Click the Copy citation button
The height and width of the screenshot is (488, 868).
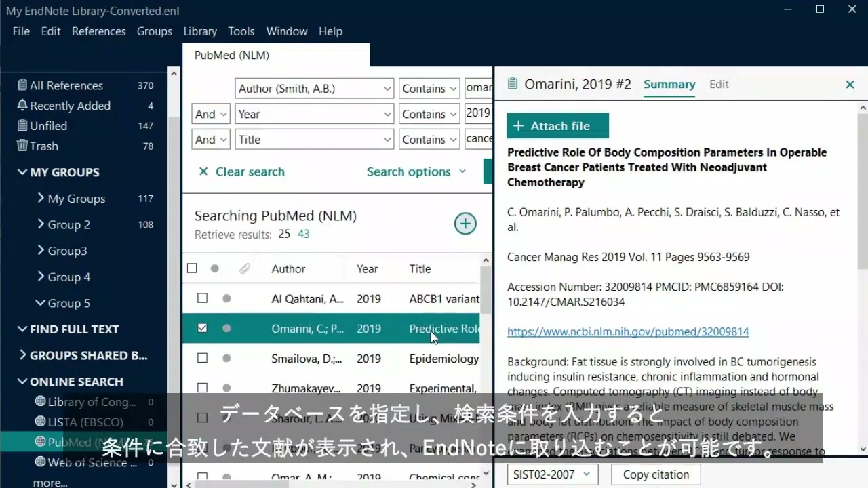coord(656,474)
